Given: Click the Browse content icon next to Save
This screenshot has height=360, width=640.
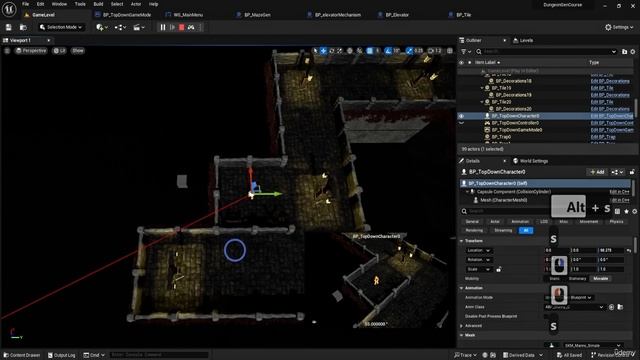Looking at the screenshot, I should point(23,27).
